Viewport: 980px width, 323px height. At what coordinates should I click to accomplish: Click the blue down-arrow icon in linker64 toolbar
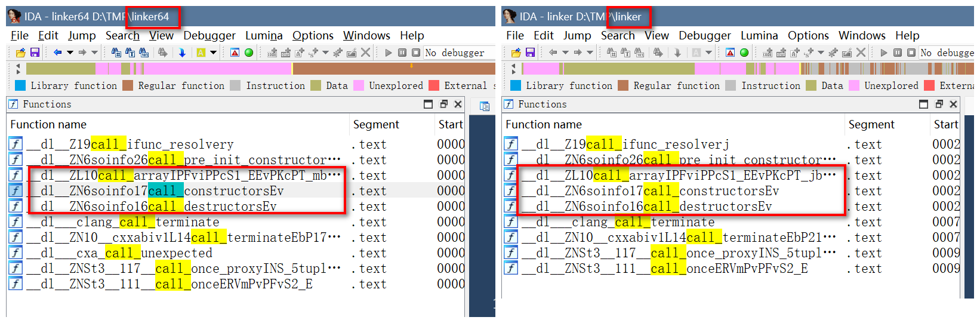point(182,53)
